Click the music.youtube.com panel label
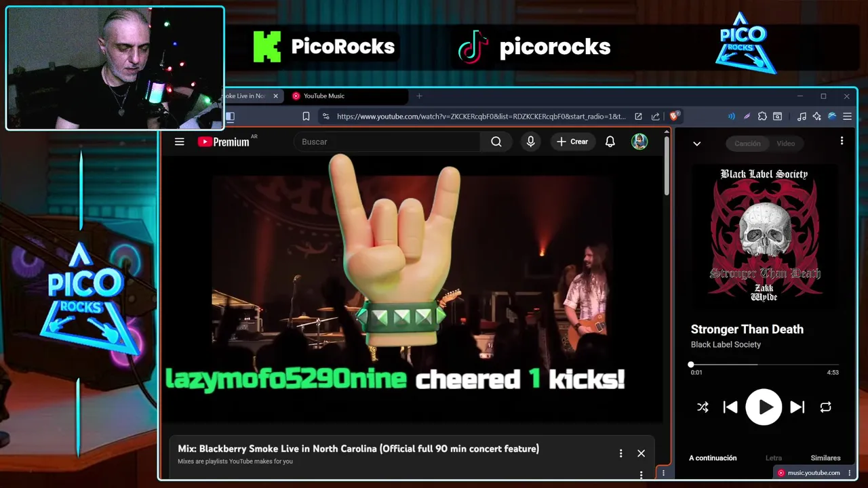The width and height of the screenshot is (868, 488). [814, 473]
